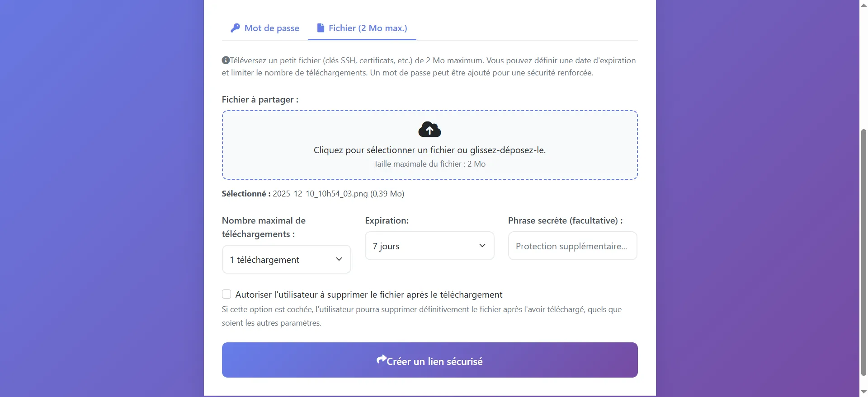Focus the Phrase secrète input field
The image size is (868, 397).
point(572,246)
